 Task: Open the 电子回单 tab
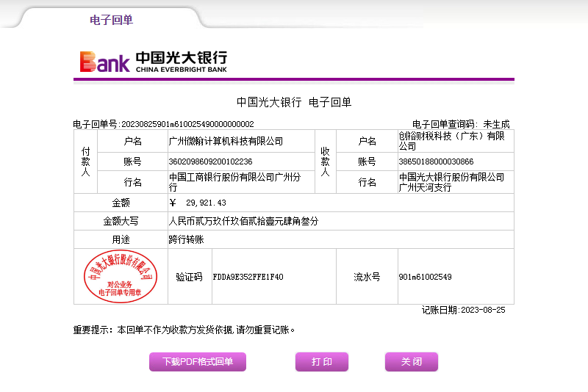(x=111, y=20)
